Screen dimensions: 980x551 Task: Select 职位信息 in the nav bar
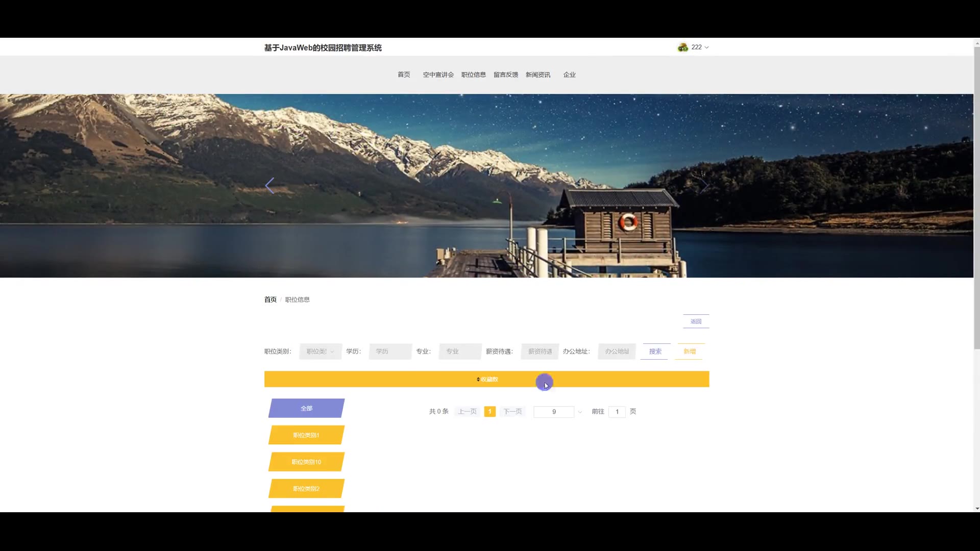point(473,75)
